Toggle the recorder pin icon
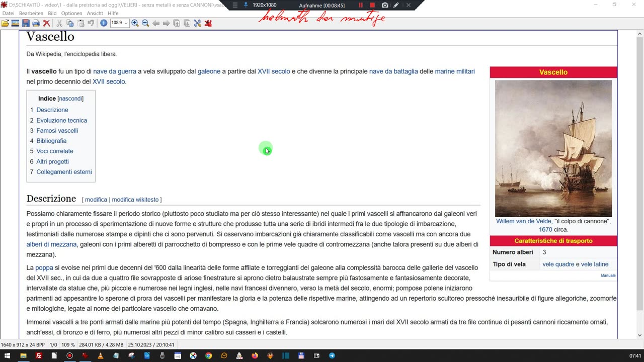This screenshot has width=644, height=362. coord(246,5)
